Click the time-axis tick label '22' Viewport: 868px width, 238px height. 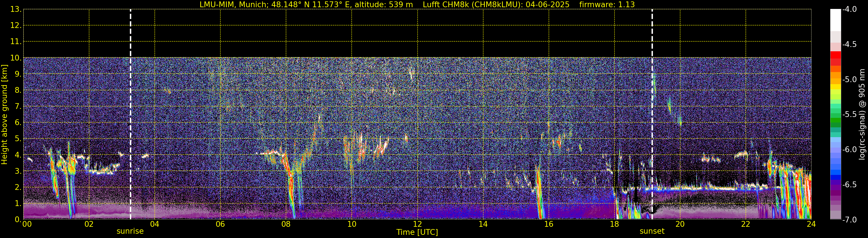pos(746,224)
